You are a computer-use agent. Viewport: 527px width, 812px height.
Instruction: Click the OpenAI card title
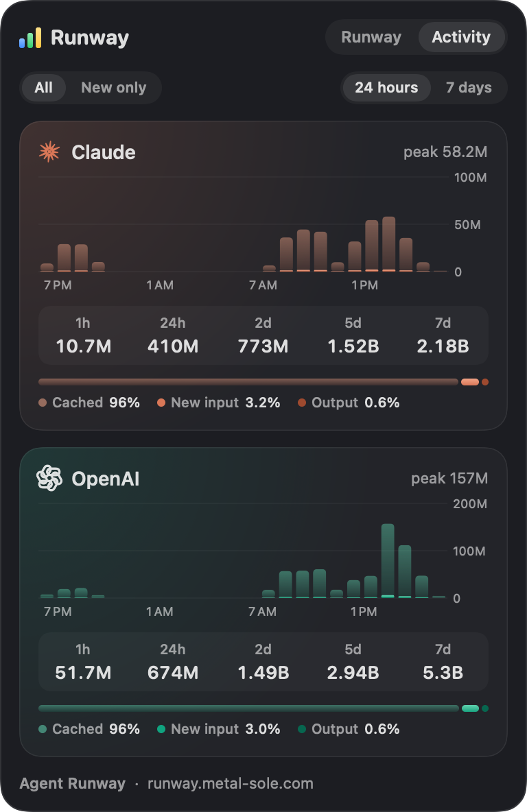click(x=106, y=479)
